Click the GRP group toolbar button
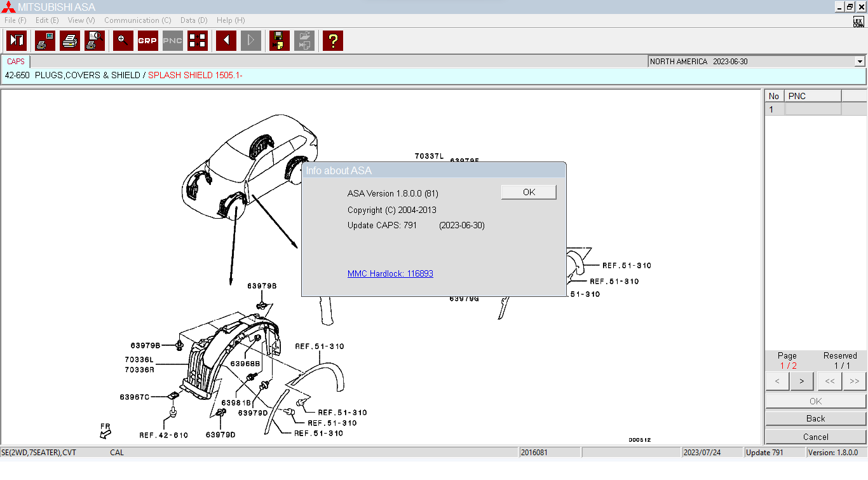Screen dimensions: 868x480 click(x=148, y=41)
